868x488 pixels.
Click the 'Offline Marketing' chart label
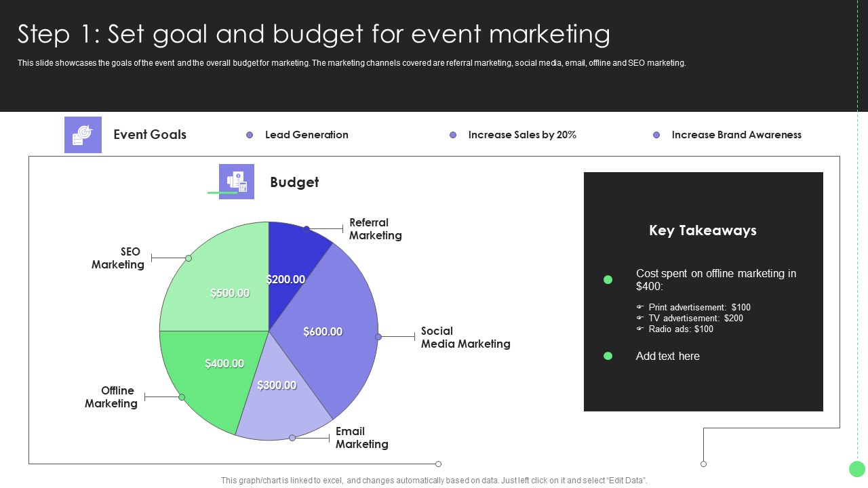pyautogui.click(x=111, y=397)
